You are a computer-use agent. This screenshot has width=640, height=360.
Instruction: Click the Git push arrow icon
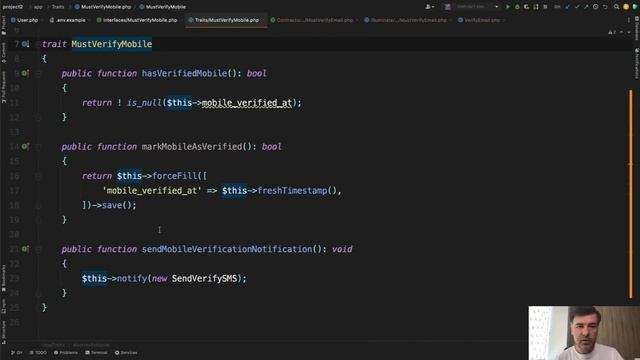click(x=586, y=7)
